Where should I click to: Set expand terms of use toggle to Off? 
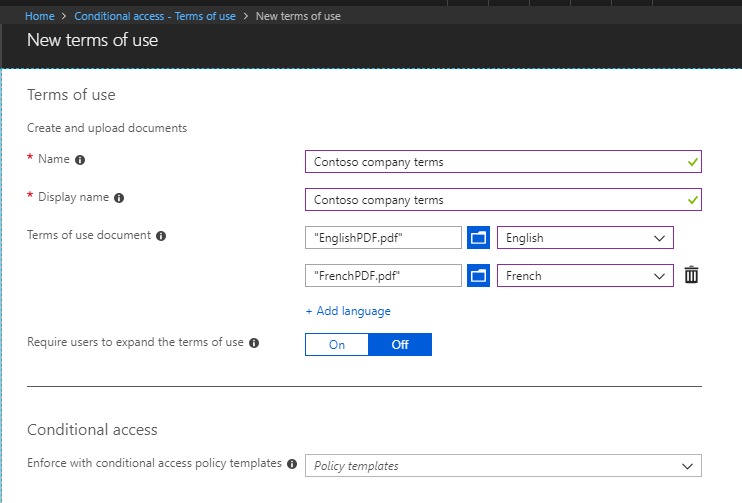pyautogui.click(x=400, y=344)
